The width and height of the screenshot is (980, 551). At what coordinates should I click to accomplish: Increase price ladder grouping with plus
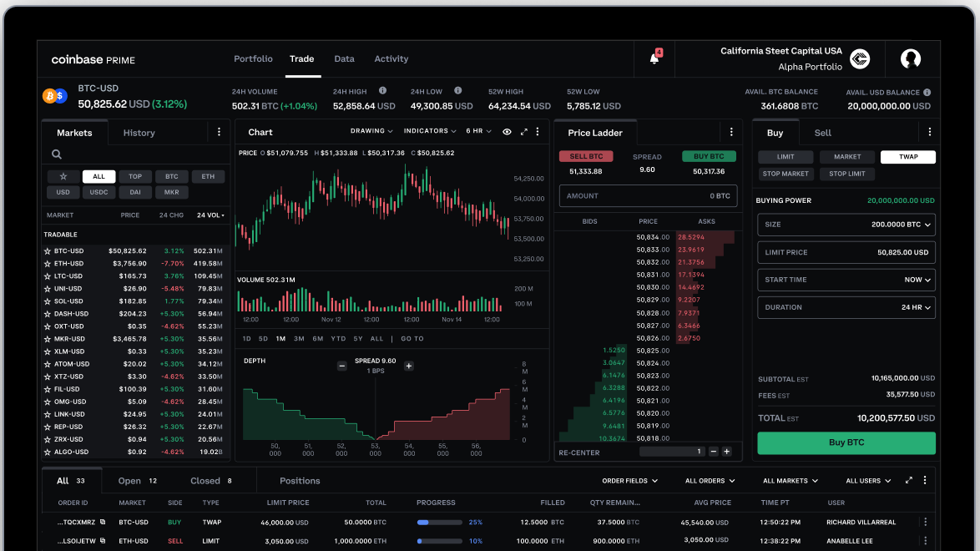pyautogui.click(x=727, y=452)
